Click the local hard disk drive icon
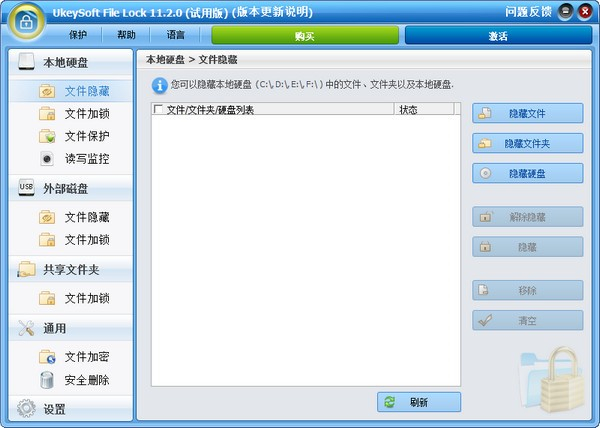 [x=26, y=62]
